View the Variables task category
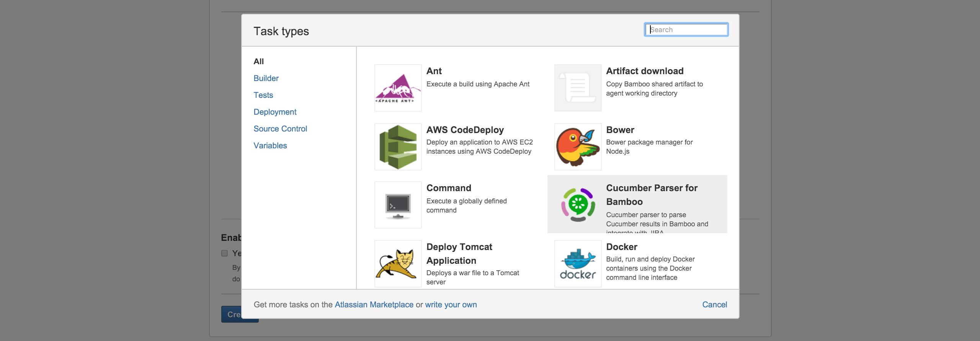Viewport: 980px width, 341px height. point(270,145)
